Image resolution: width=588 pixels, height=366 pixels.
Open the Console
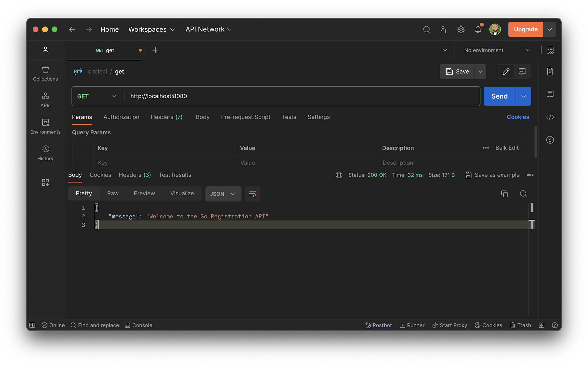(138, 325)
